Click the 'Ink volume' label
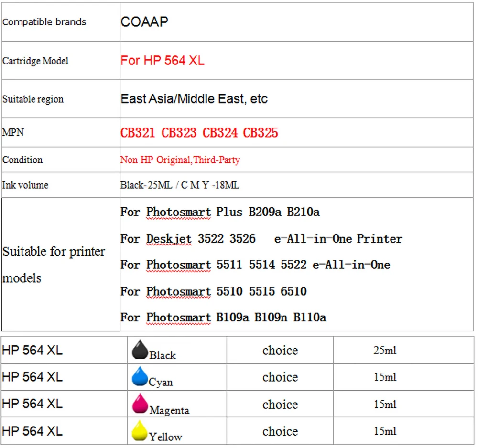478x448 pixels. [x=25, y=185]
